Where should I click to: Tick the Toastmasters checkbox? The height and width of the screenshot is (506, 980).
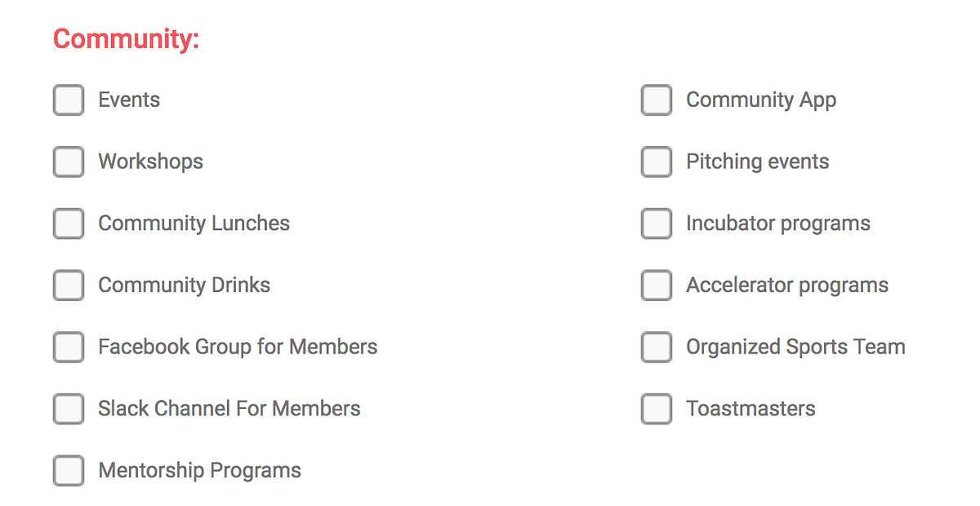click(657, 409)
